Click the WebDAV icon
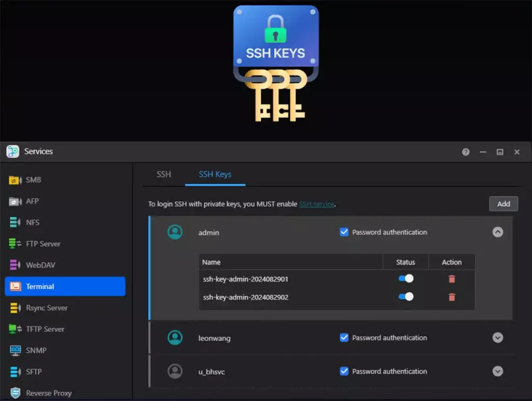The width and height of the screenshot is (532, 401). pos(15,265)
